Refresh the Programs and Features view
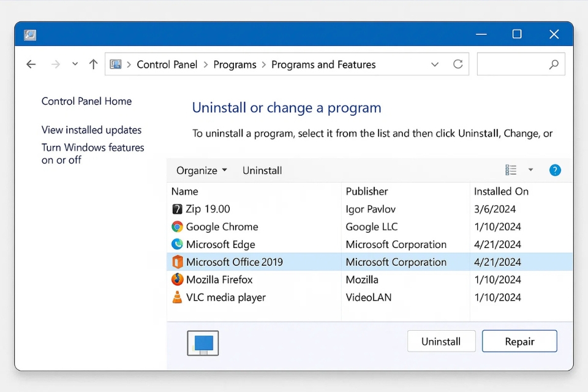The image size is (588, 392). coord(458,64)
